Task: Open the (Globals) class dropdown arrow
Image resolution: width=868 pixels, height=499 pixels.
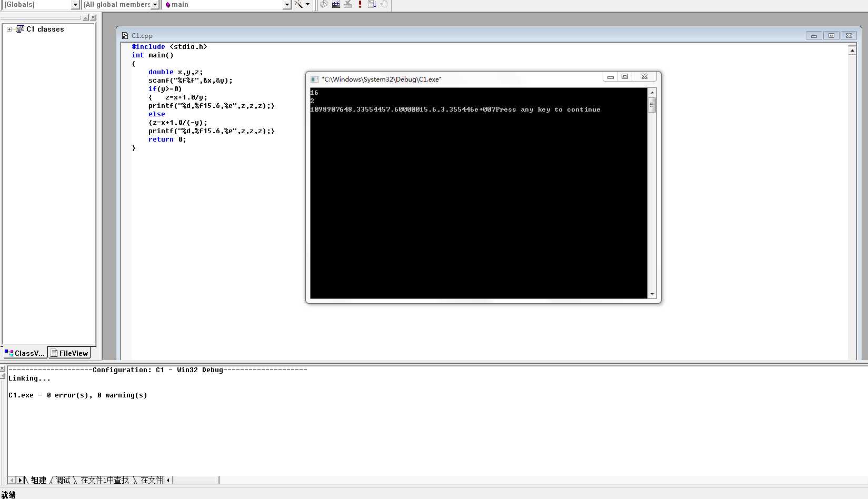Action: [x=75, y=5]
